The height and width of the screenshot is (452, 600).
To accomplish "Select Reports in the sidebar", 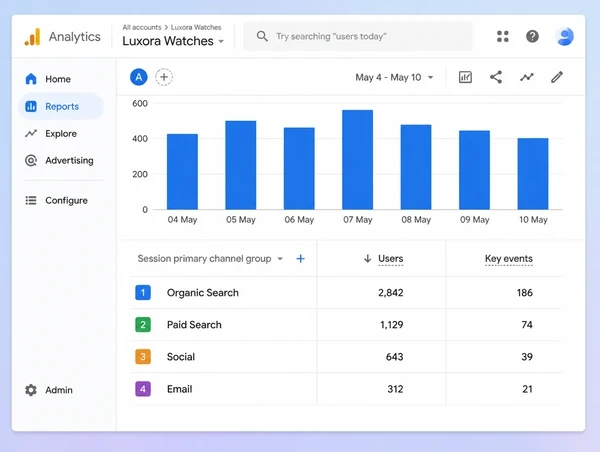I will [62, 106].
